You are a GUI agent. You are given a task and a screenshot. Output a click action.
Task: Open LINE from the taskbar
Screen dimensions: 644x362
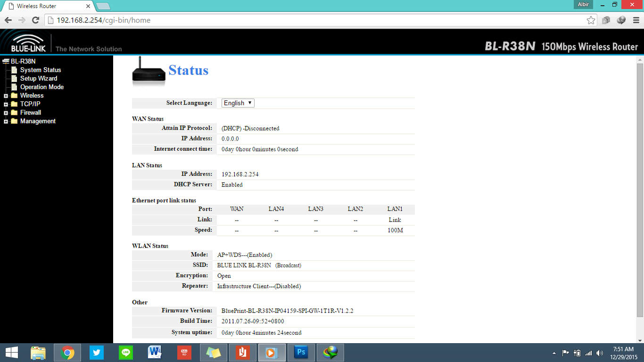click(126, 353)
